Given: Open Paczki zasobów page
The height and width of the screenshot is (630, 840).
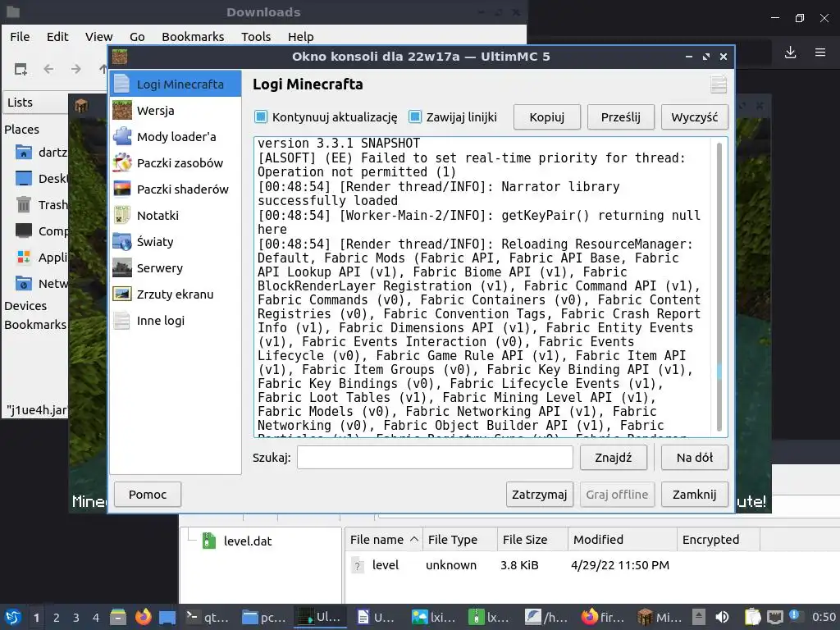Looking at the screenshot, I should click(176, 163).
